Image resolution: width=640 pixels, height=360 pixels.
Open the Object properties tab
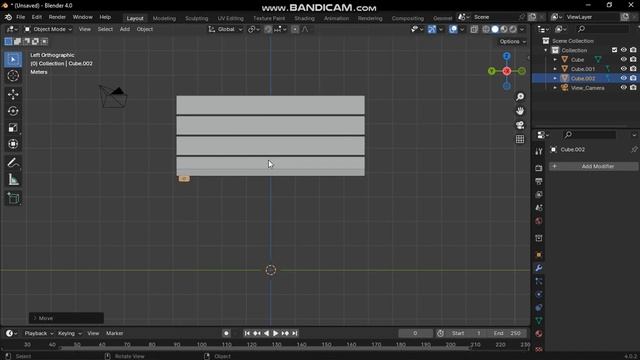[x=539, y=255]
